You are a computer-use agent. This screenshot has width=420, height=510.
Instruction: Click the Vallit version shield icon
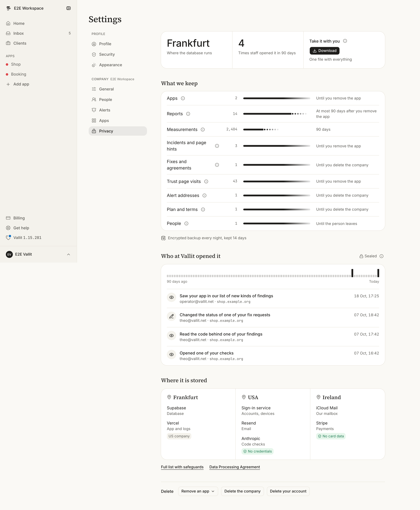[x=8, y=237]
